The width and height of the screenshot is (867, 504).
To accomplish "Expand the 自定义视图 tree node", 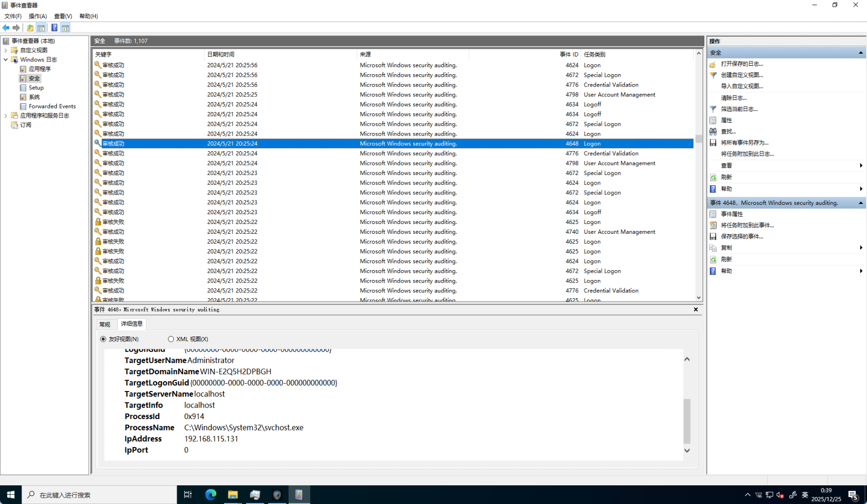I will click(x=6, y=50).
